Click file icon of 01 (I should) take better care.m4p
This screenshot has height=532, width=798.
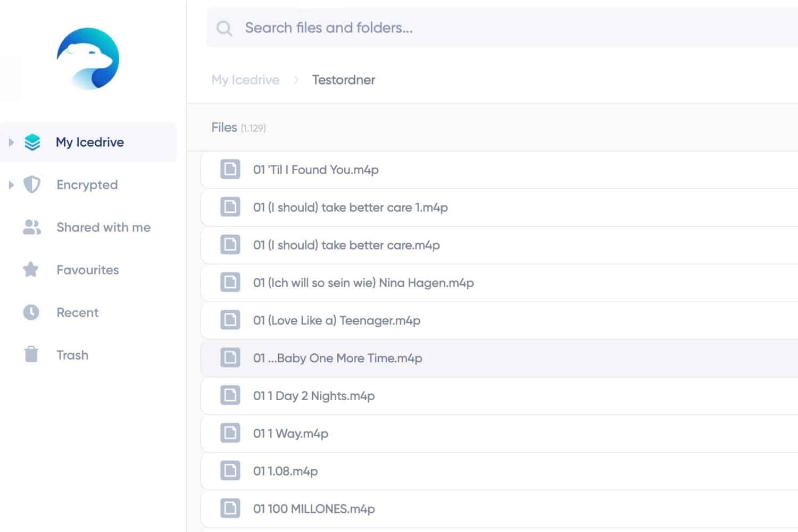coord(230,245)
